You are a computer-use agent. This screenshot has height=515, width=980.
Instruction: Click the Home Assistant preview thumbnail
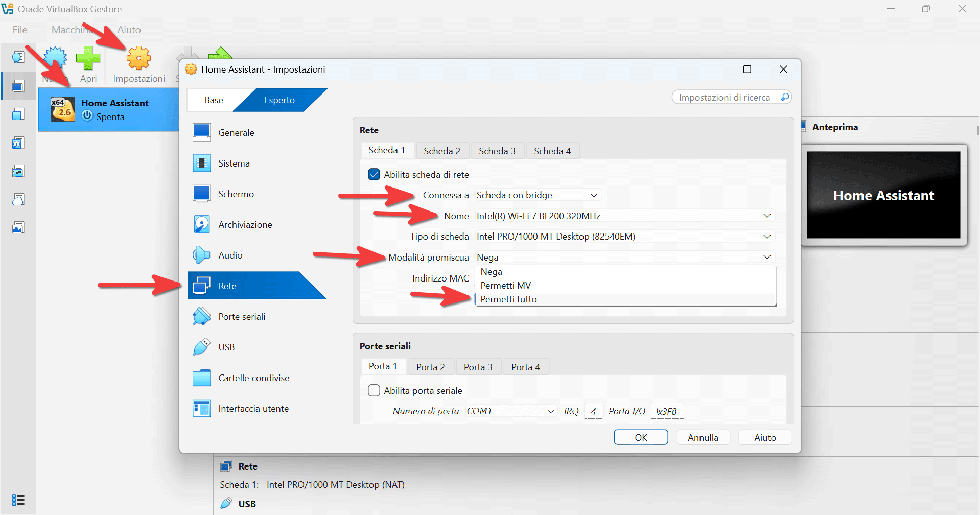coord(883,195)
